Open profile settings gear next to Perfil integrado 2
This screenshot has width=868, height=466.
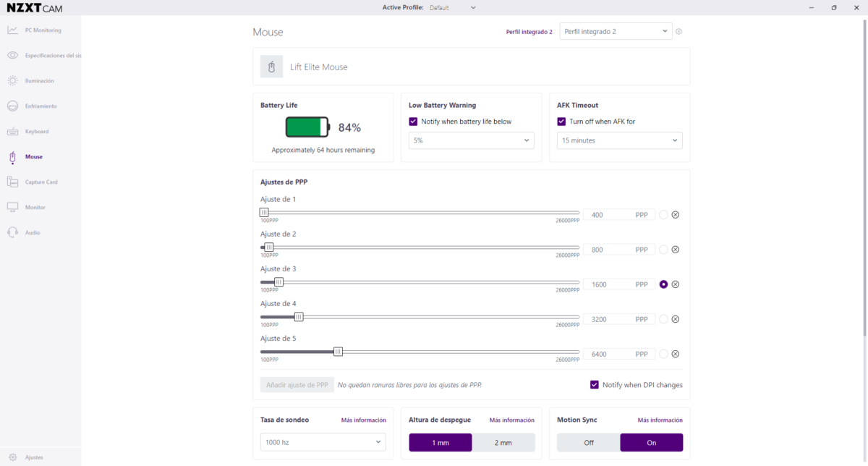678,31
